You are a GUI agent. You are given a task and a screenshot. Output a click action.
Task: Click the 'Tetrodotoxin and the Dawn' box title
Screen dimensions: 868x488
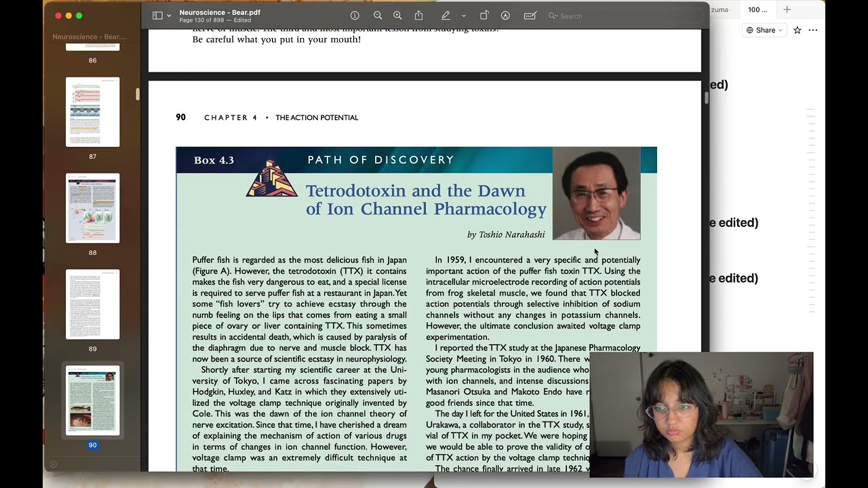click(x=426, y=200)
